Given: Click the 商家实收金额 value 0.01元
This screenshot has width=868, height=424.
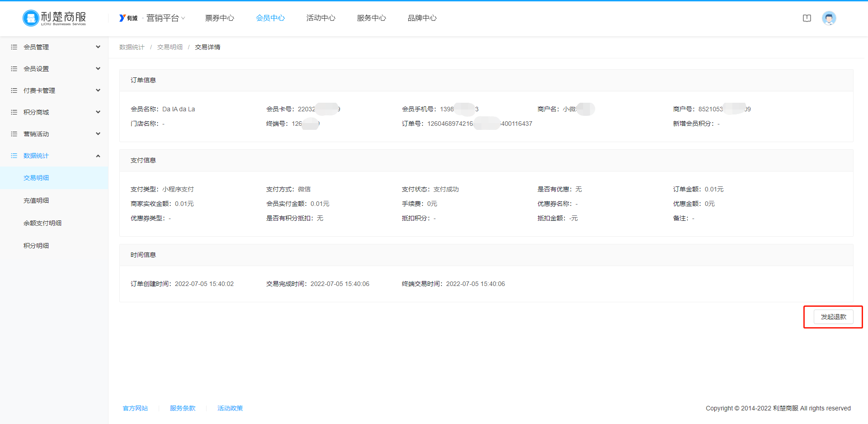Looking at the screenshot, I should click(184, 204).
